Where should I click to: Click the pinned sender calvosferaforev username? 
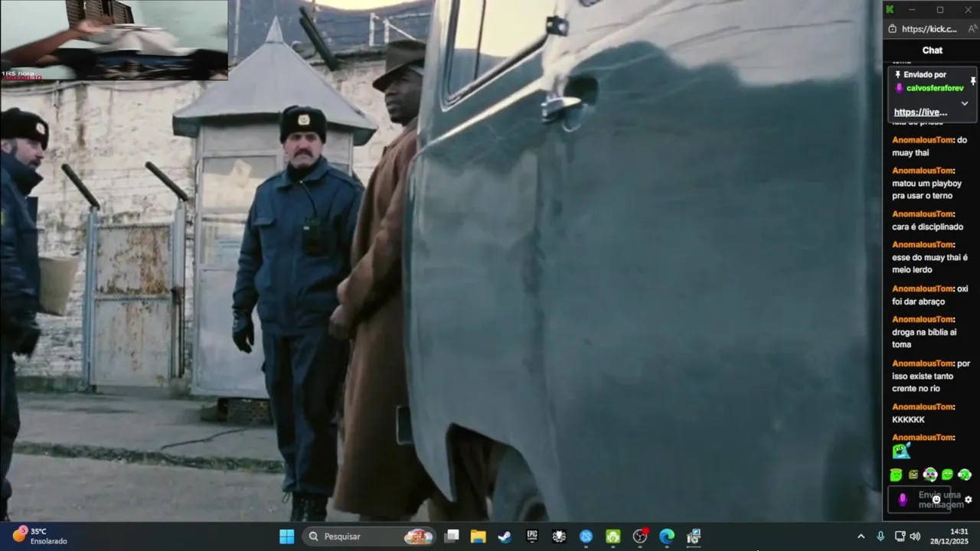click(935, 88)
